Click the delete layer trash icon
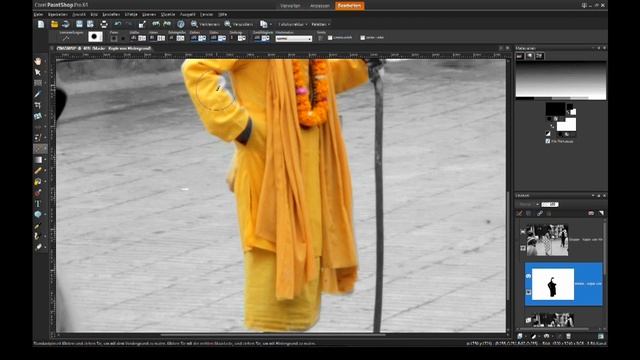This screenshot has width=640, height=360. point(568,336)
